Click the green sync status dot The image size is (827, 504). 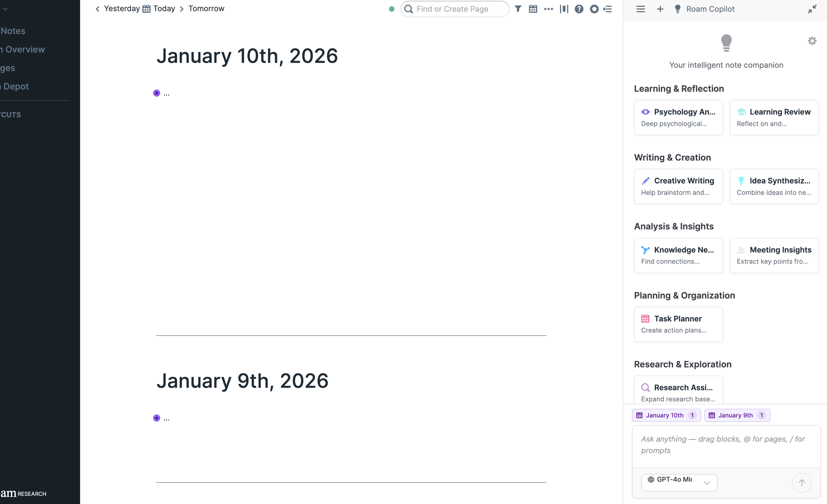point(391,9)
